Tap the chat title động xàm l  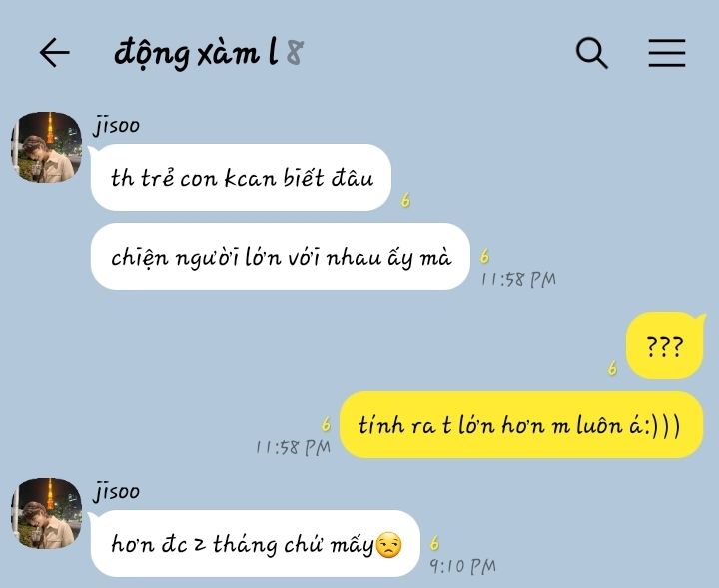(x=196, y=54)
